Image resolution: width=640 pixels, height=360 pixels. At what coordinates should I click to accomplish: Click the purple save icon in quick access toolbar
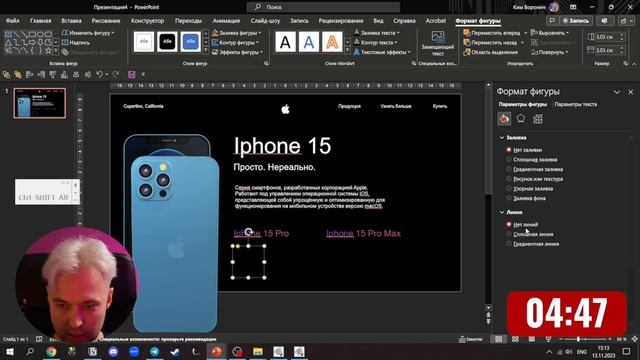[x=131, y=74]
